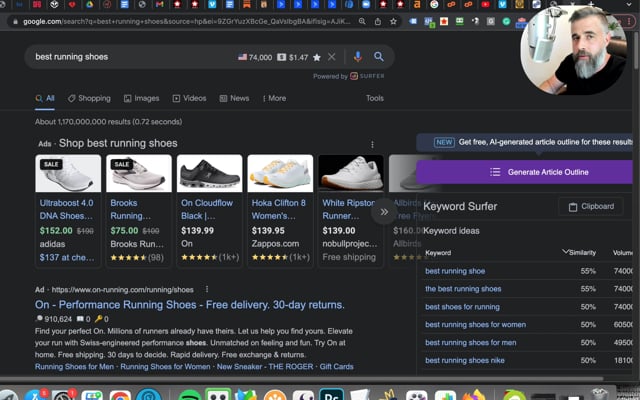Open the Clipboard button in Keyword Surfer
The image size is (640, 400).
pyautogui.click(x=591, y=207)
